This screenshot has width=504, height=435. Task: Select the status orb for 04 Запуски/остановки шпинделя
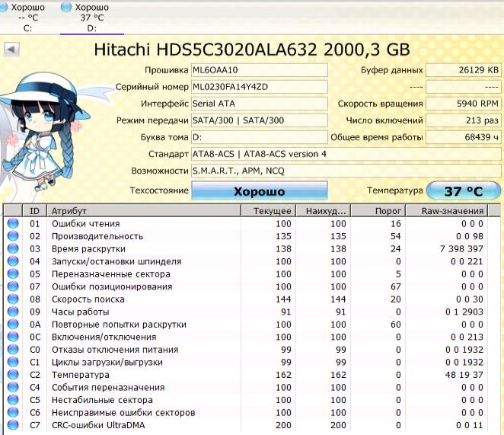[x=13, y=261]
